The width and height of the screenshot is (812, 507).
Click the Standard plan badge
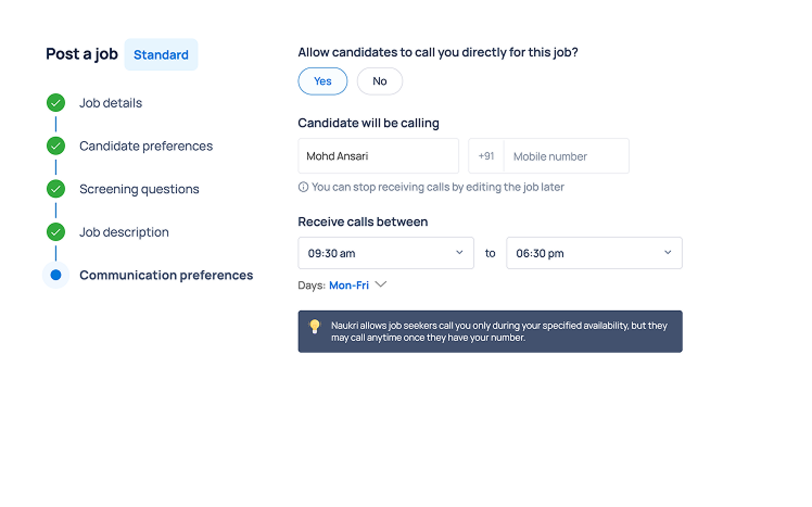click(161, 55)
